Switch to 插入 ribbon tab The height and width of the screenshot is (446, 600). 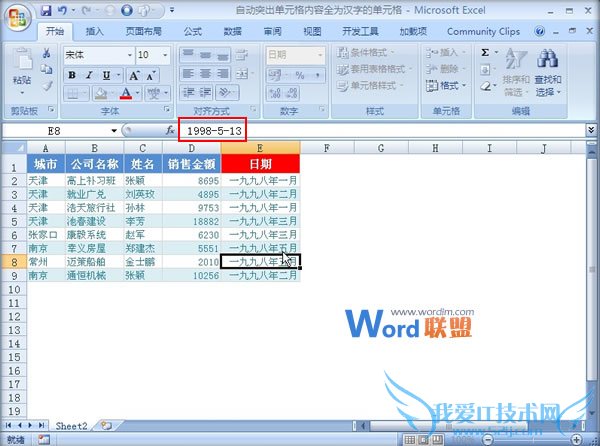point(94,31)
